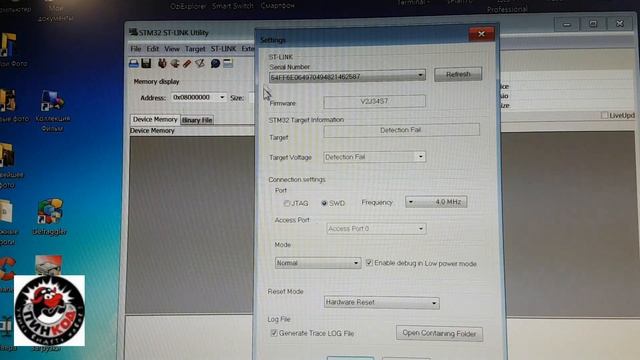Image resolution: width=640 pixels, height=360 pixels.
Task: Click the Open file icon in ST-LINK toolbar
Action: click(x=134, y=63)
